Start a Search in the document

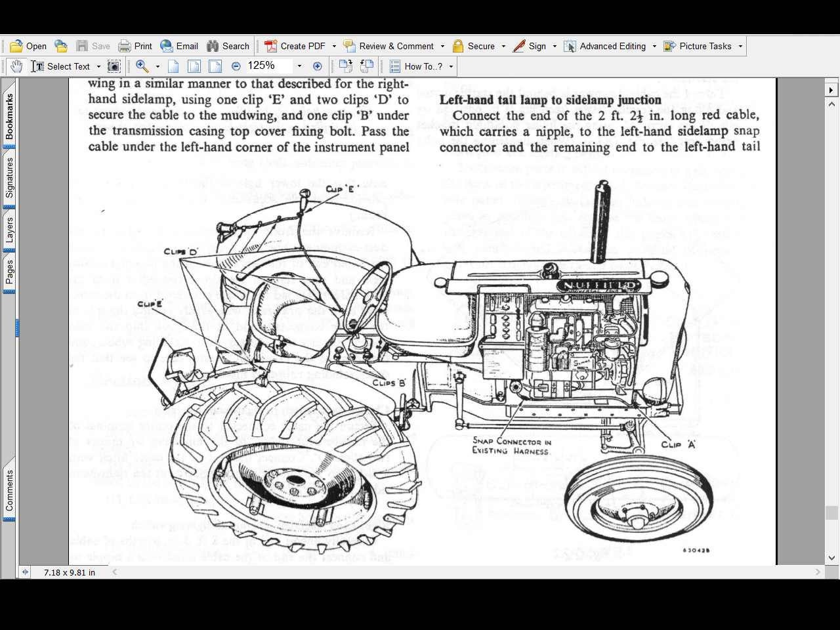click(x=228, y=46)
